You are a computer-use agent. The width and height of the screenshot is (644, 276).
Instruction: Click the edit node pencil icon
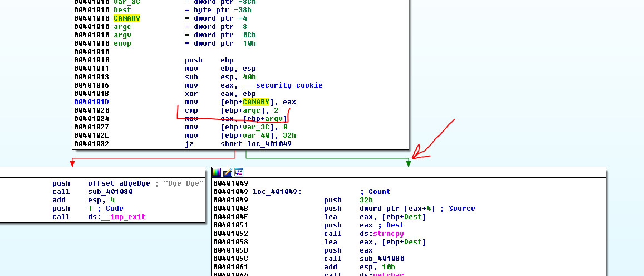[228, 172]
